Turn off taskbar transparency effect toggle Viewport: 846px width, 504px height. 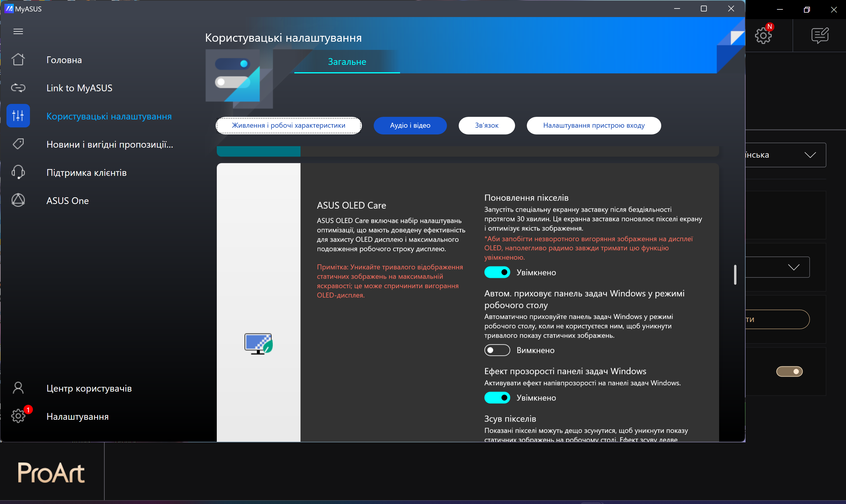point(497,398)
